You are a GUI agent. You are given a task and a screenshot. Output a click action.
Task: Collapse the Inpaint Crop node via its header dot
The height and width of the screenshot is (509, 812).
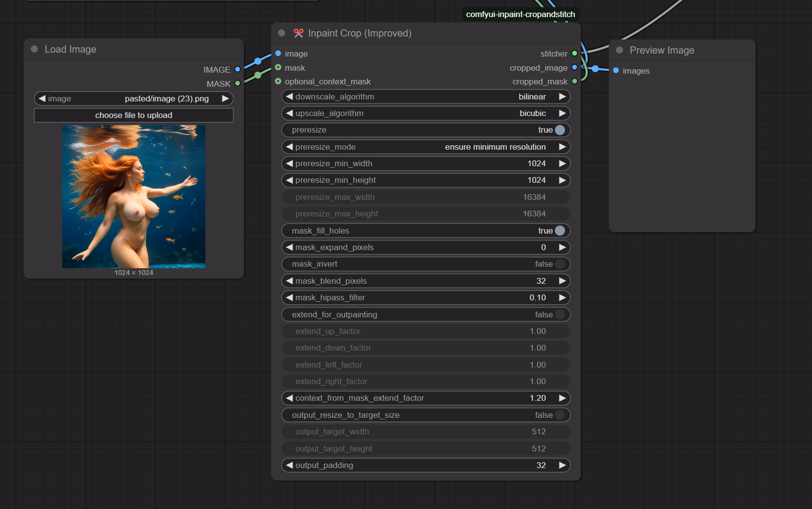[x=281, y=33]
